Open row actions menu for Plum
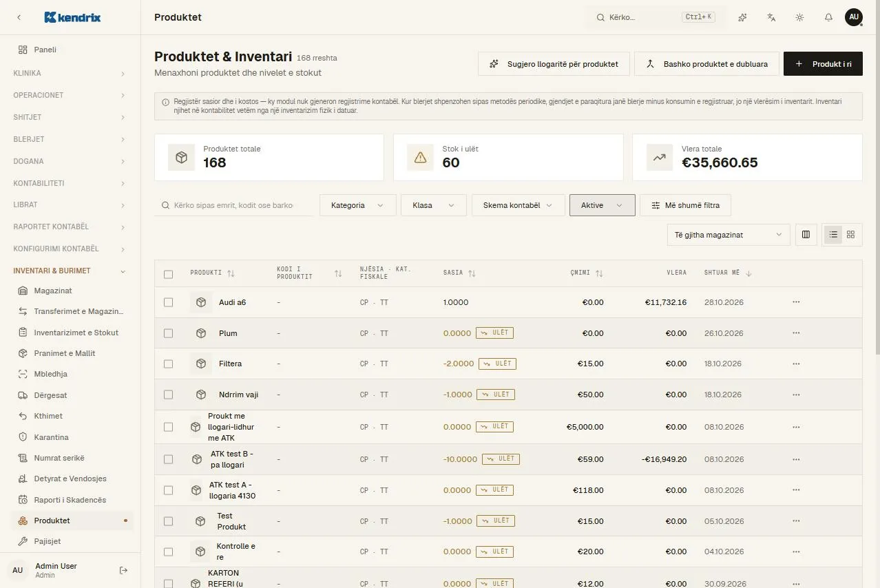The height and width of the screenshot is (588, 880). 796,333
